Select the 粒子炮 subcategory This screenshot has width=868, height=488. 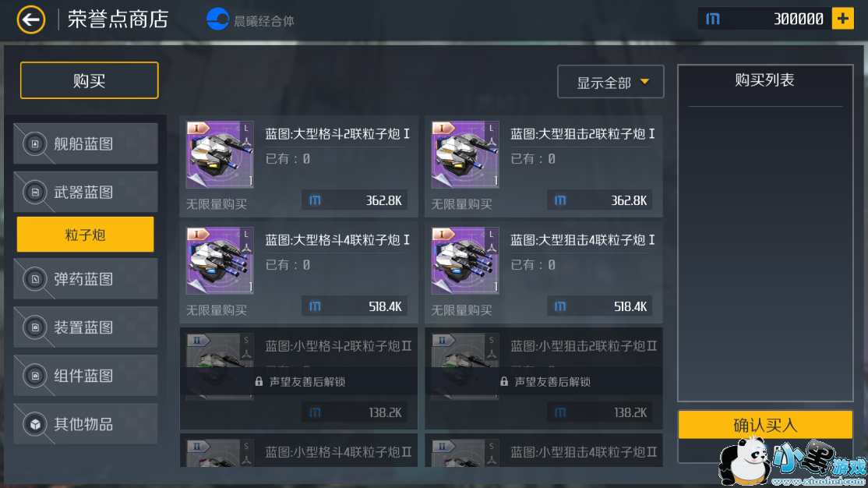click(x=85, y=235)
